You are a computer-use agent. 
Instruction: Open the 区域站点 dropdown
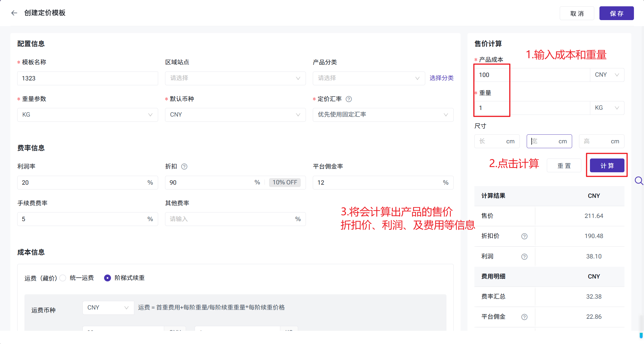coord(235,78)
